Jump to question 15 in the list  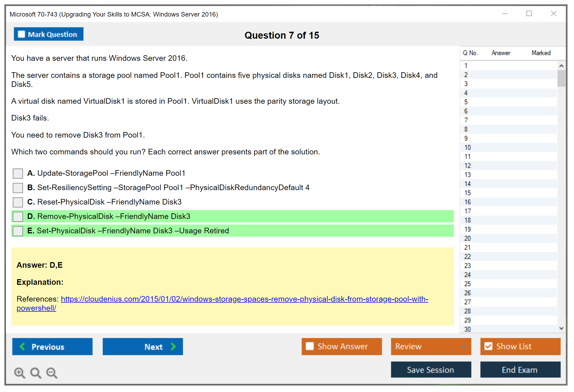tap(467, 193)
